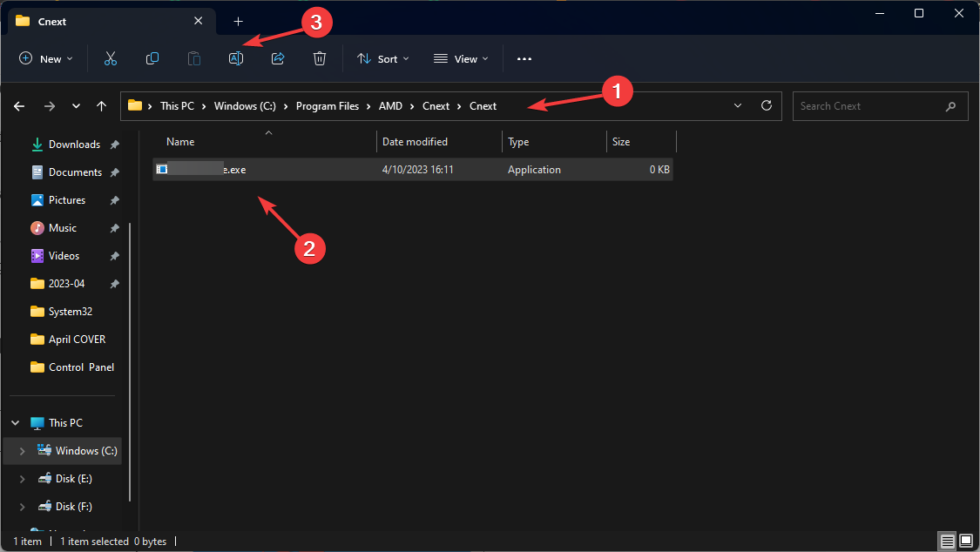
Task: Collapse the This PC tree node
Action: coord(16,423)
